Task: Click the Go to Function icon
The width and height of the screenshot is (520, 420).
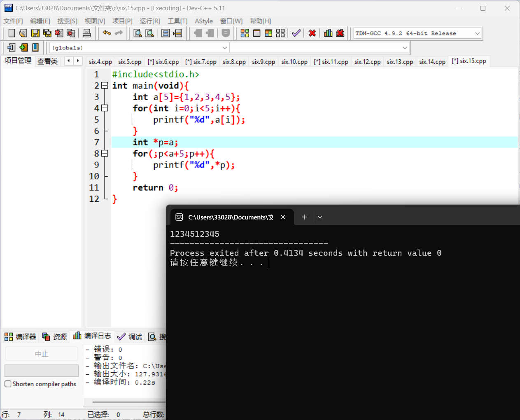Action: (x=166, y=33)
